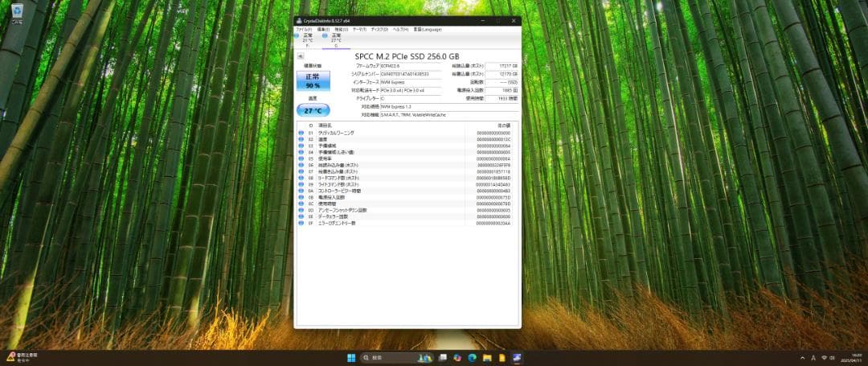Viewport: 868px width, 366px height.
Task: Click the S.M.A.R.T., TRIM features field
Action: click(x=449, y=114)
